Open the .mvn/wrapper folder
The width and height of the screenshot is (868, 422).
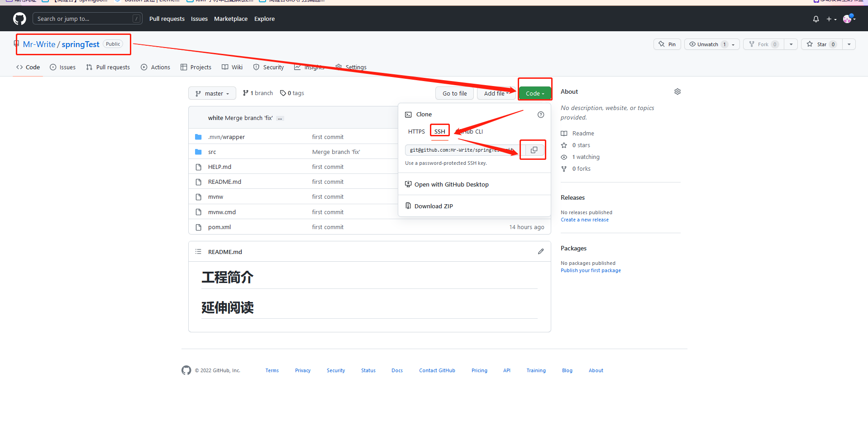(x=226, y=137)
